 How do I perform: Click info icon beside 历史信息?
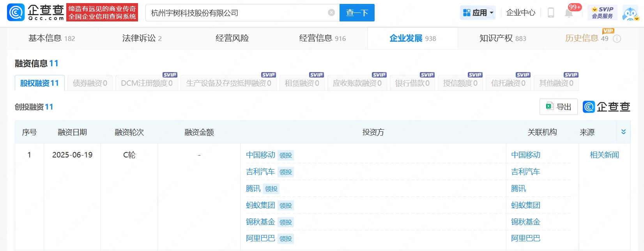coord(617,39)
